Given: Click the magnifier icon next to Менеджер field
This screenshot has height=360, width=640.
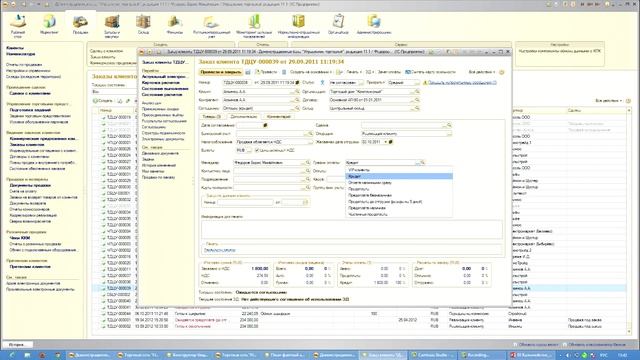Looking at the screenshot, I should click(308, 162).
